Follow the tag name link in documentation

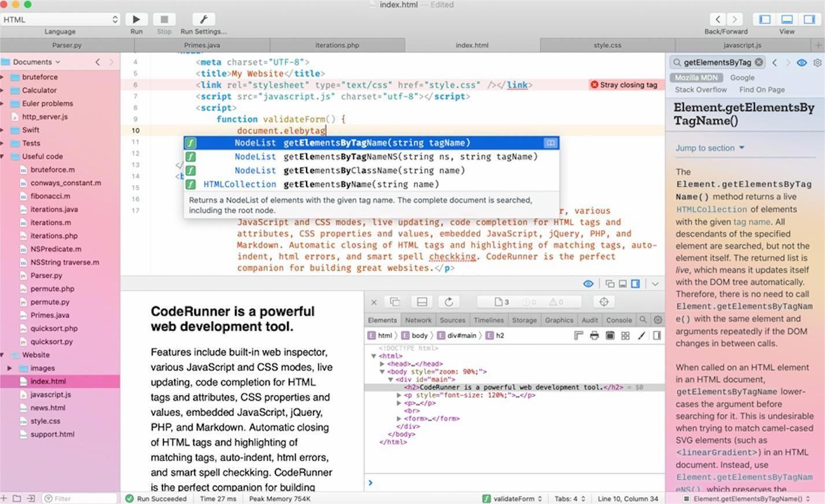752,222
